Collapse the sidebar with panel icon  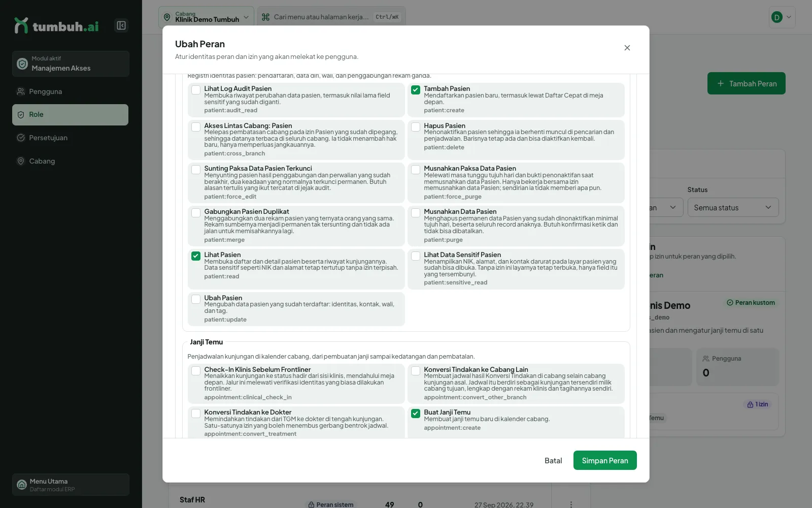(x=121, y=25)
